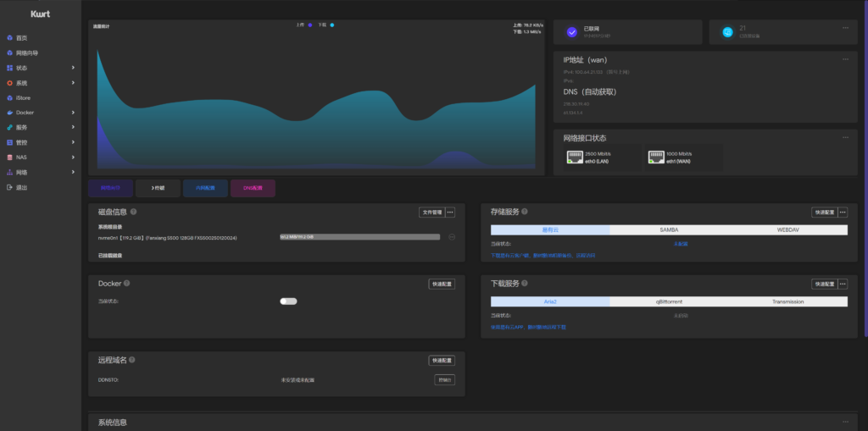868x431 pixels.
Task: Switch to the qBittorrent download tab
Action: 669,301
